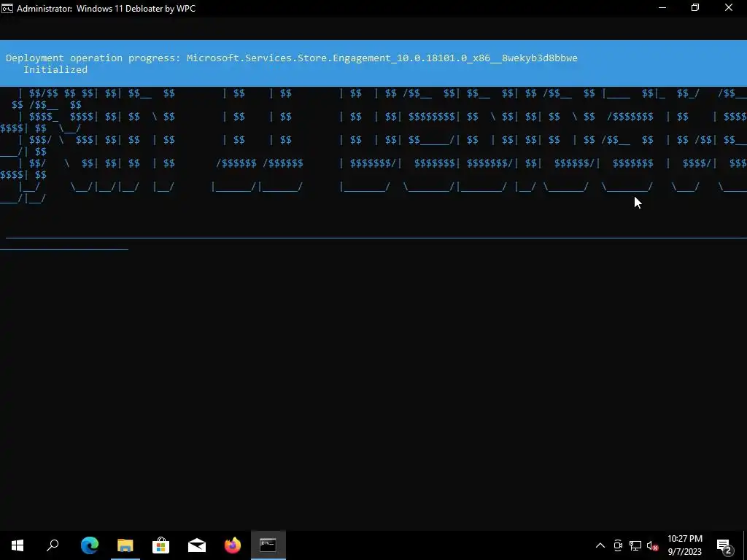Viewport: 747px width, 560px height.
Task: Restore down the Debloater console window
Action: (x=695, y=8)
